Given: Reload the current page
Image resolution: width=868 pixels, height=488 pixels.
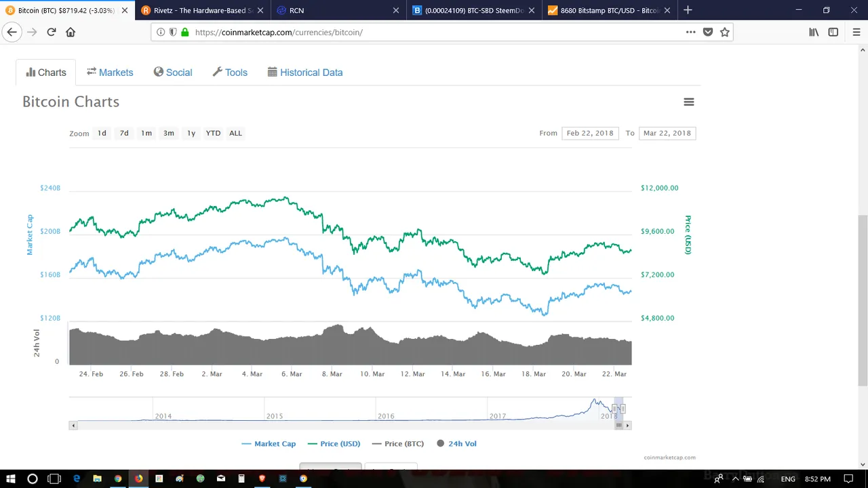Looking at the screenshot, I should [52, 32].
